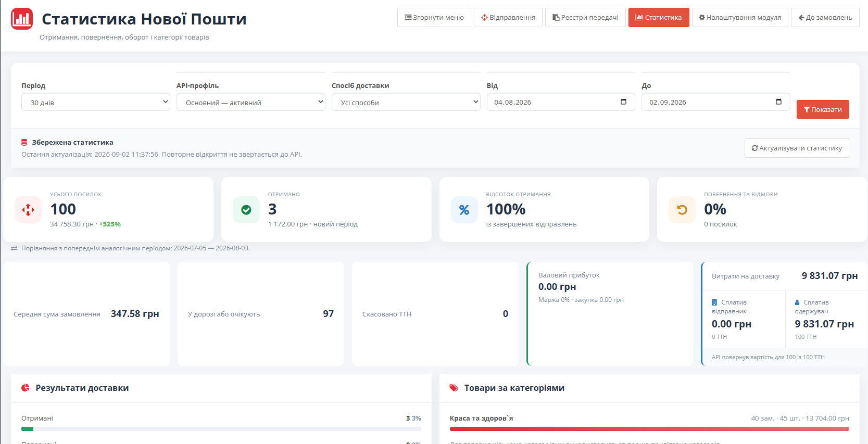Image resolution: width=868 pixels, height=444 pixels.
Task: Click the Статистика Нової Пошти heading
Action: (144, 19)
